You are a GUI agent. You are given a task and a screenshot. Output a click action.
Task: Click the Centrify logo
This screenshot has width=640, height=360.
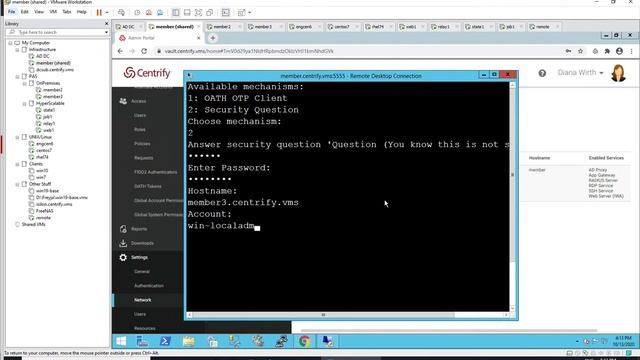[x=147, y=73]
